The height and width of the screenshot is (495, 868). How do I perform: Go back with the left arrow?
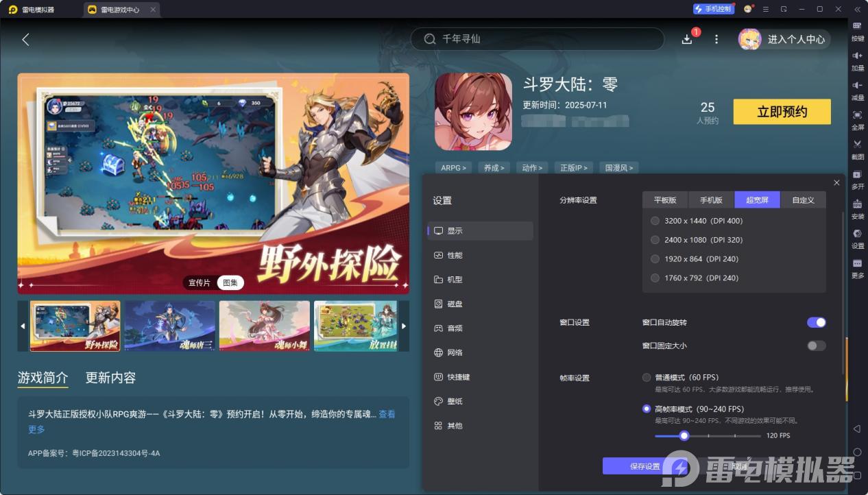[25, 40]
